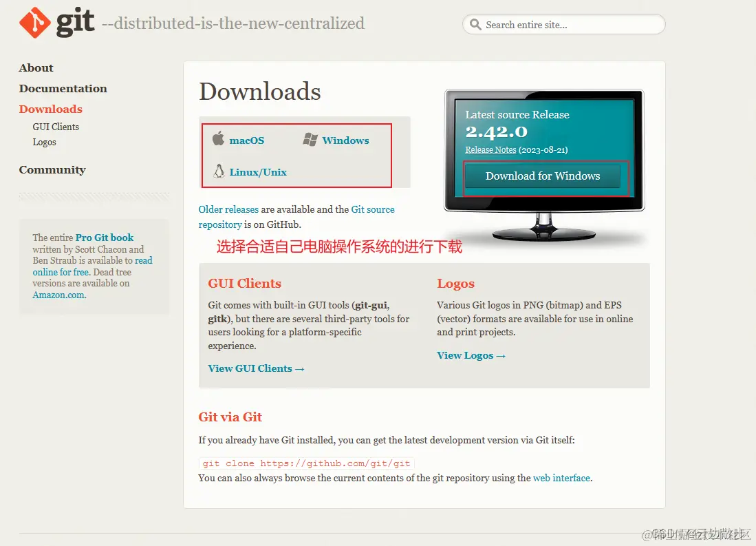This screenshot has width=756, height=546.
Task: Open the Community section
Action: coord(52,170)
